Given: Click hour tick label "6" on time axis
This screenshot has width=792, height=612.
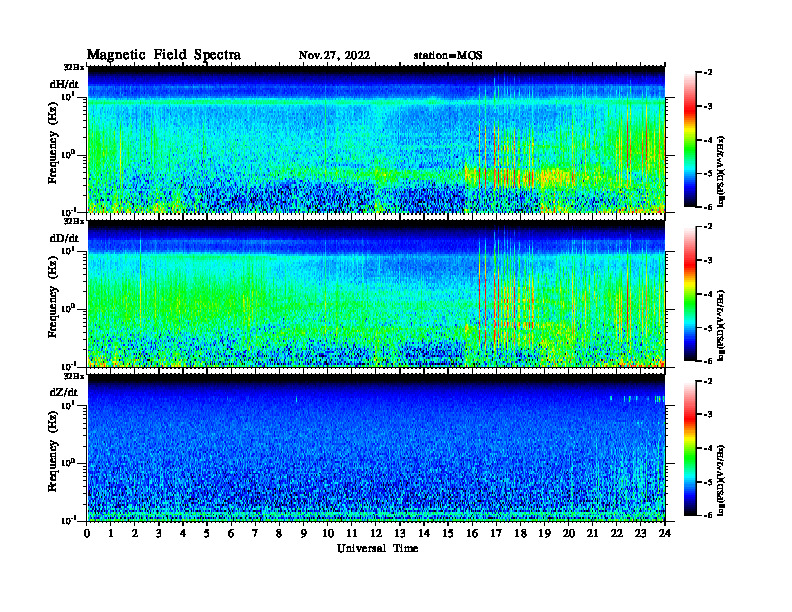Looking at the screenshot, I should pos(231,534).
